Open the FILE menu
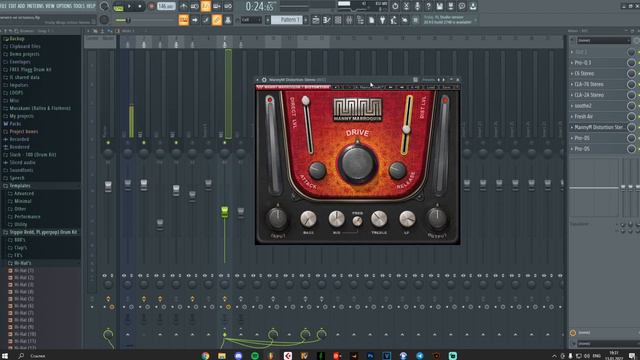 [3, 6]
